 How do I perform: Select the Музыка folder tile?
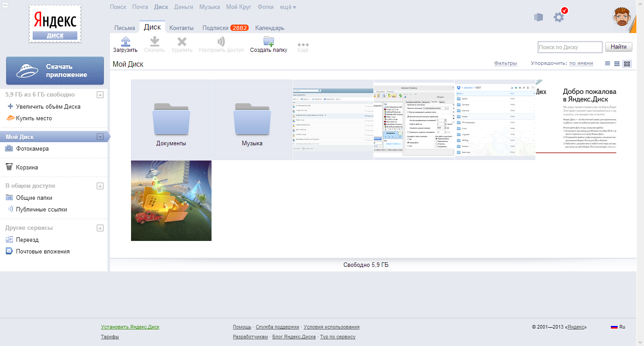[252, 120]
